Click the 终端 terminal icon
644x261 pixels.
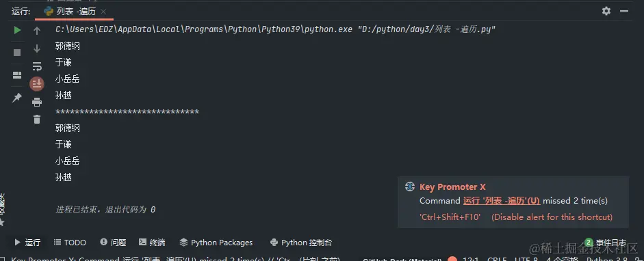point(142,243)
